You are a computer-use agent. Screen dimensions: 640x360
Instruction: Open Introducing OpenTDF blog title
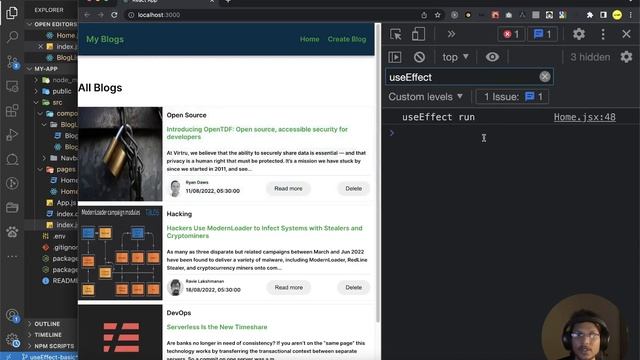pyautogui.click(x=257, y=133)
